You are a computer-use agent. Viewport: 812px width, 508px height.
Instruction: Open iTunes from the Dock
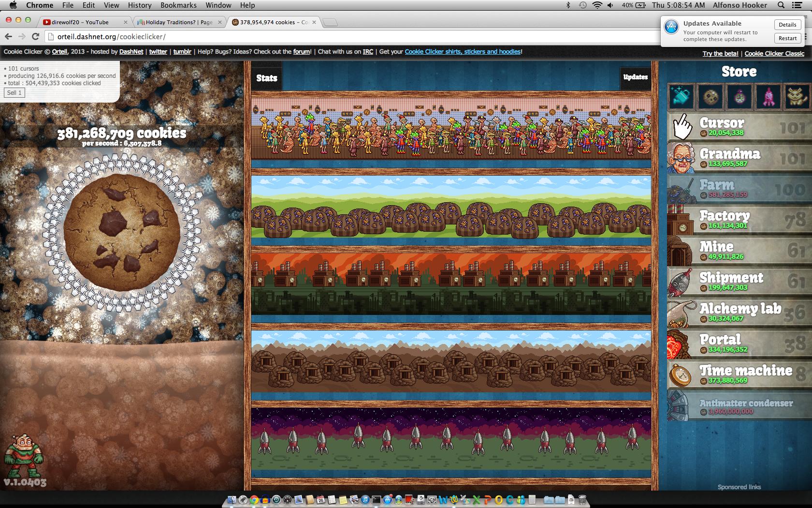point(365,499)
